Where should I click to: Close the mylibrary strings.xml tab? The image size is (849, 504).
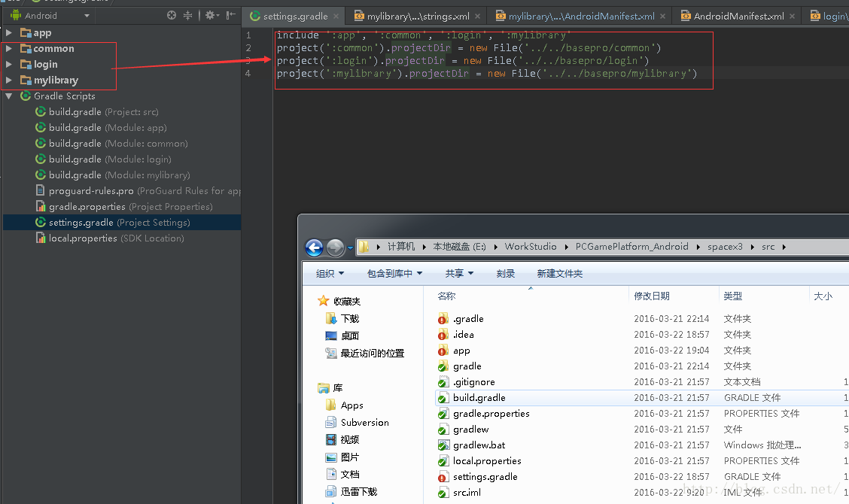[477, 17]
